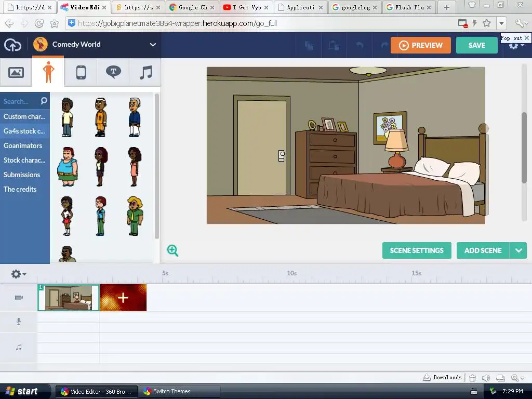The width and height of the screenshot is (532, 399).
Task: Click the cloud upload icon
Action: 12,45
